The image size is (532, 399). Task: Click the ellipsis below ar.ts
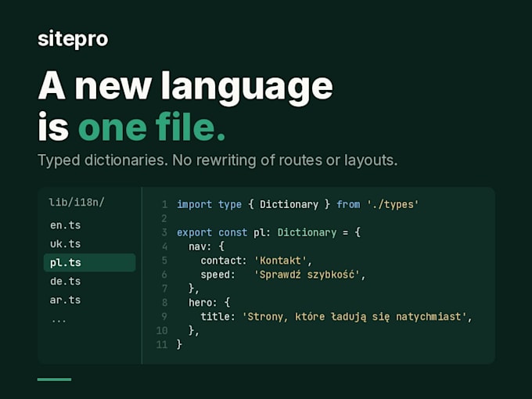pos(59,320)
